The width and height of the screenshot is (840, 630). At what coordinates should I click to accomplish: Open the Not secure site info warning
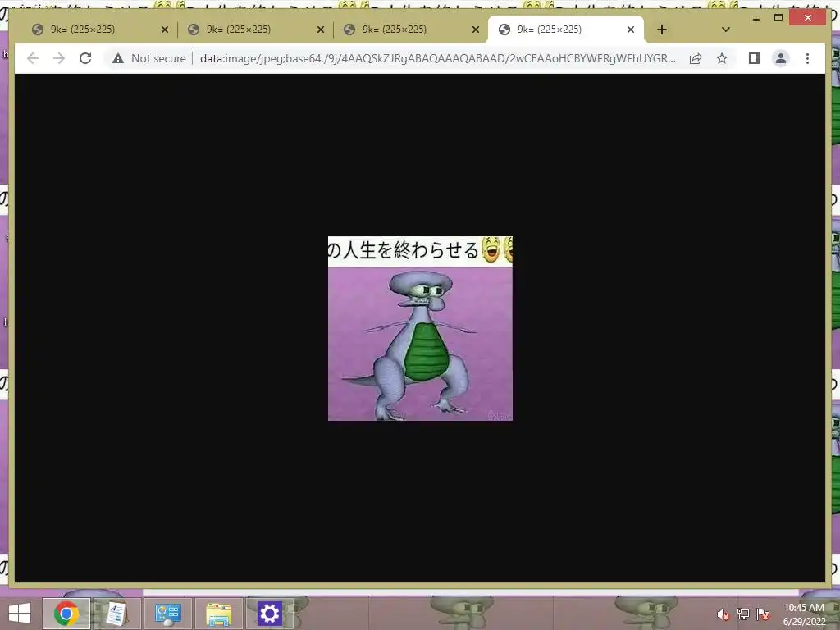click(x=149, y=58)
